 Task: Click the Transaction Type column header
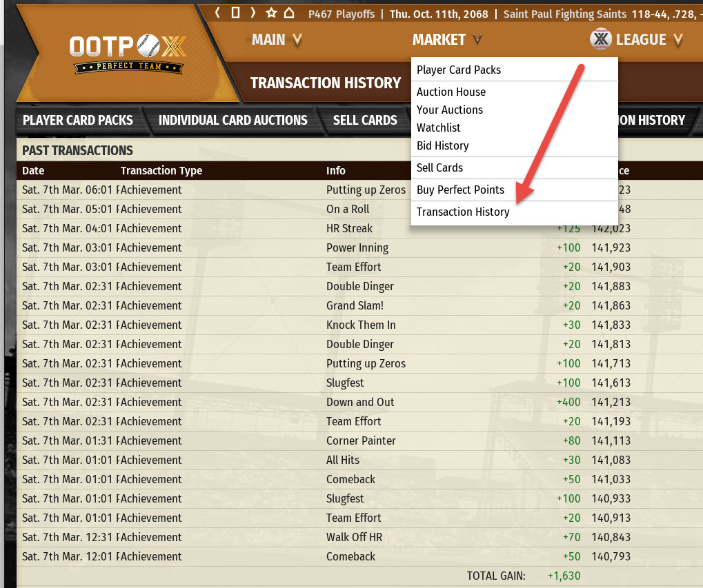[x=161, y=170]
